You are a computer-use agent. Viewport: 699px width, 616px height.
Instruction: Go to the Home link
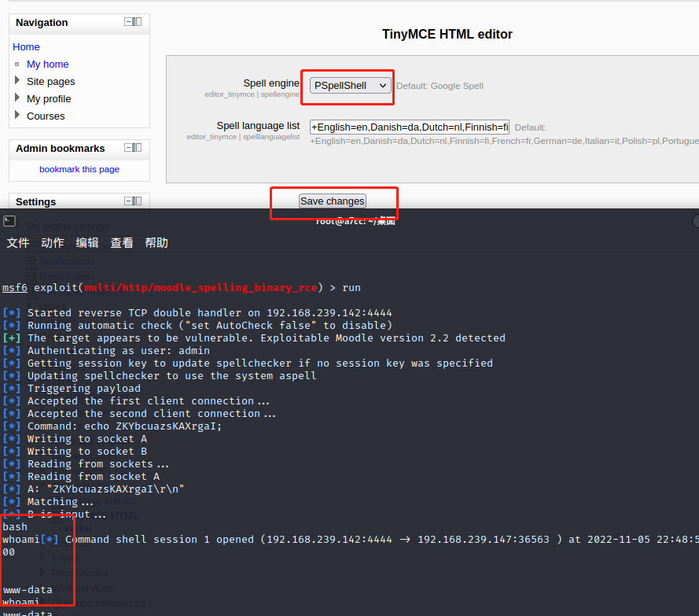26,47
